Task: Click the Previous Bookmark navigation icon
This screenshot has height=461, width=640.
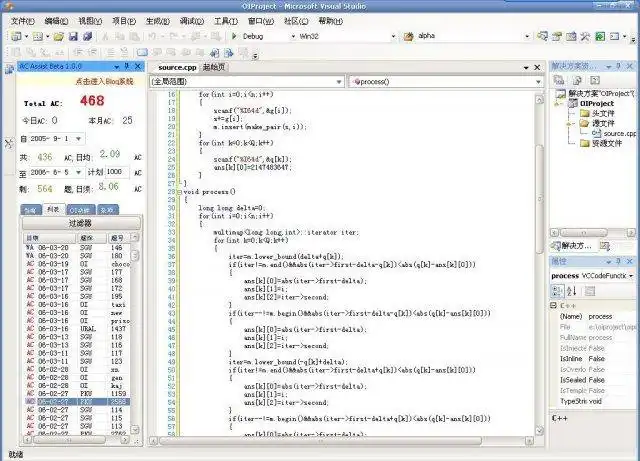Action: point(214,52)
